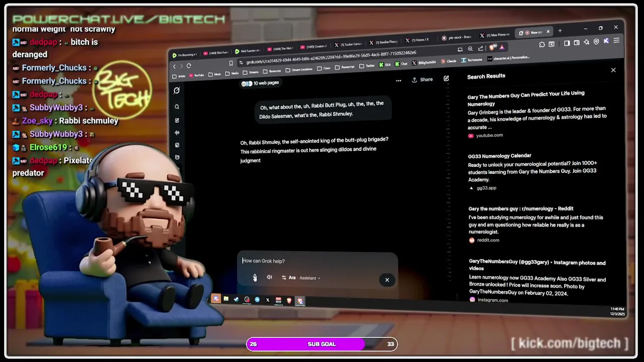Screen dimensions: 644x362
Task: Toggle the speaker volume icon in input box
Action: point(270,278)
